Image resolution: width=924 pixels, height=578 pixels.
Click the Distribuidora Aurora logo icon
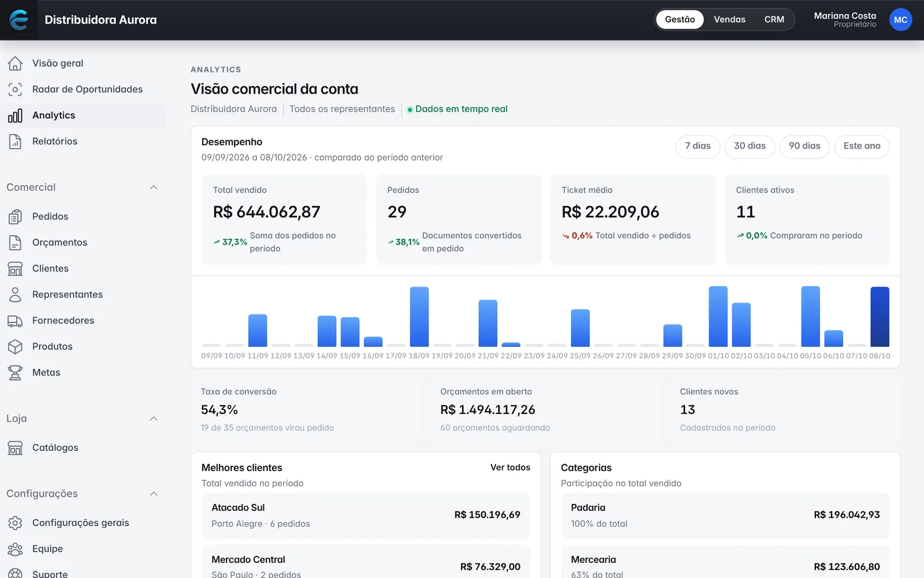click(19, 20)
